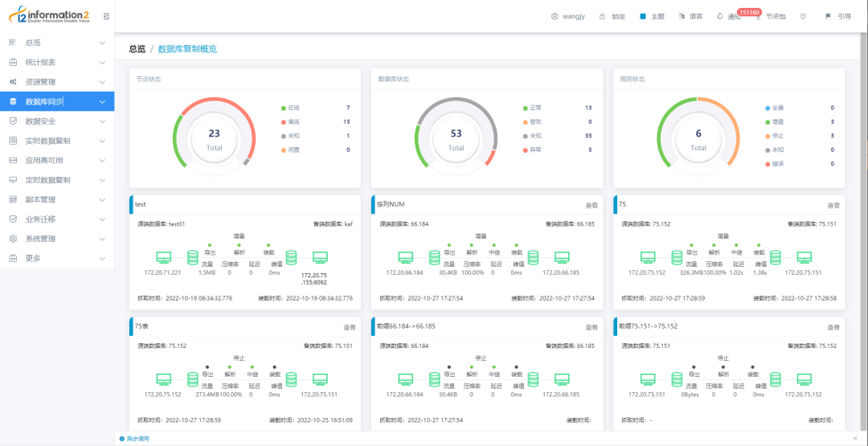The height and width of the screenshot is (446, 868).
Task: Toggle the 未知 legend in database status chart
Action: [x=534, y=136]
